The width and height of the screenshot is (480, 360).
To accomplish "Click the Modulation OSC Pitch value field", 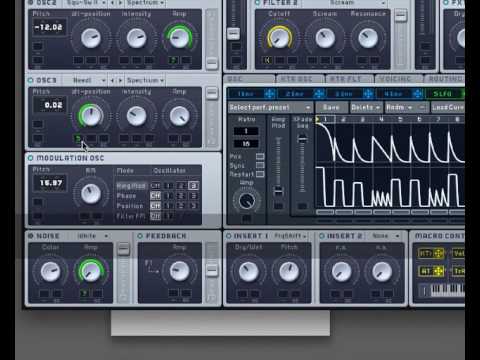I will pos(50,183).
